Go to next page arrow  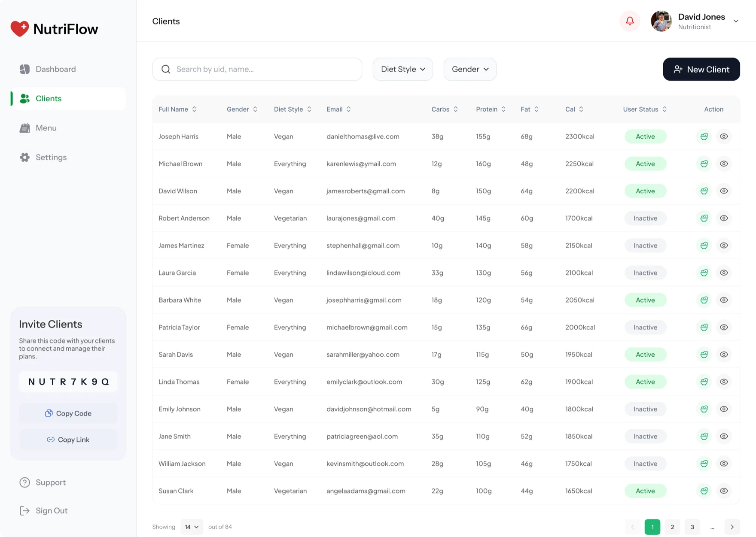[732, 527]
